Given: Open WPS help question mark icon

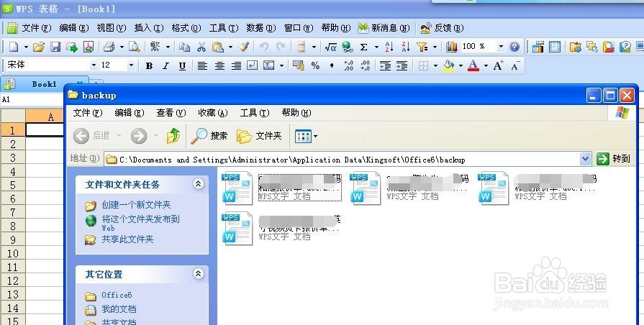Looking at the screenshot, I should pos(514,47).
